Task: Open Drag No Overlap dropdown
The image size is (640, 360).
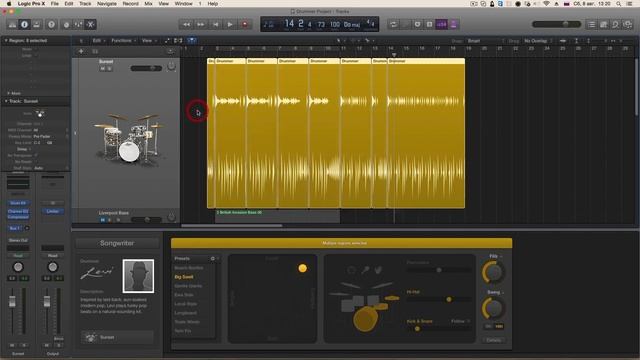Action: click(538, 41)
